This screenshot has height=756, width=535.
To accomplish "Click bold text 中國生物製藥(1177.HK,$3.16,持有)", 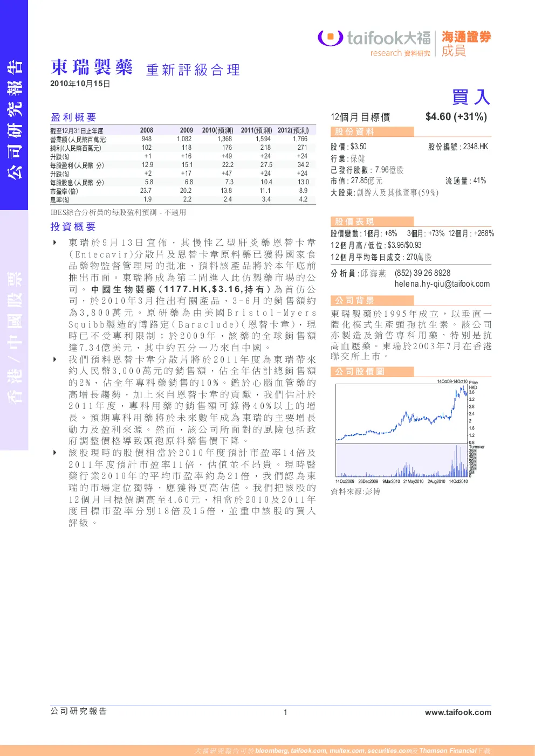I will click(181, 289).
